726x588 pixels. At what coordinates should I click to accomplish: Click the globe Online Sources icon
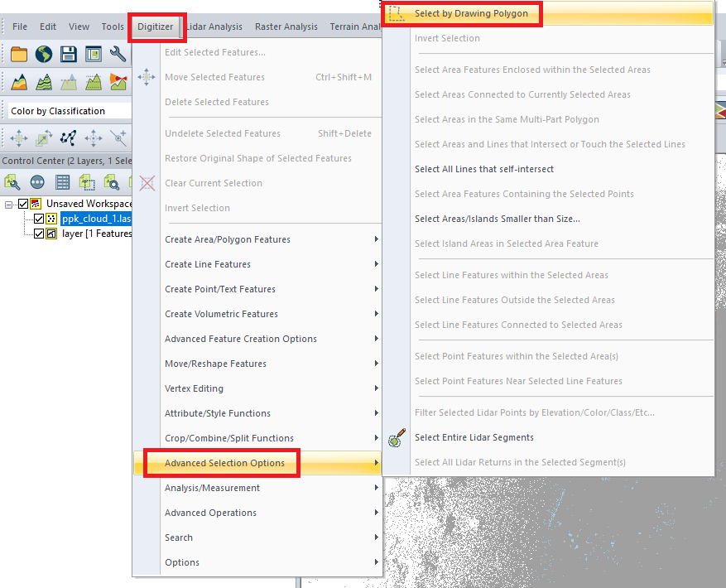click(44, 55)
